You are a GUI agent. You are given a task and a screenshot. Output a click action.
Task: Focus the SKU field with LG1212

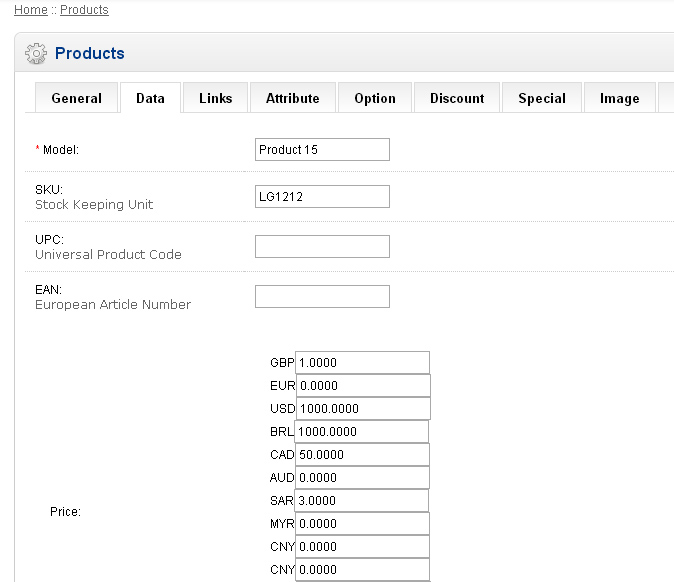(x=322, y=197)
